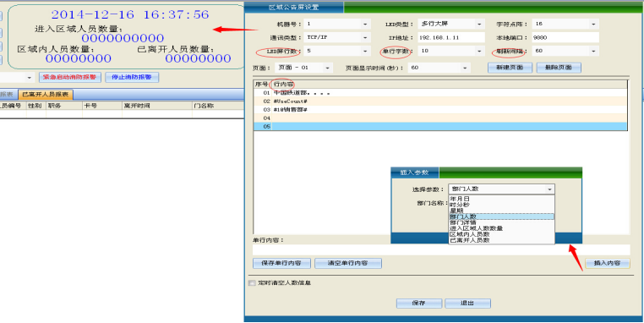The height and width of the screenshot is (323, 644).
Task: Expand the 页面显示时间(秒) dropdown
Action: 465,68
